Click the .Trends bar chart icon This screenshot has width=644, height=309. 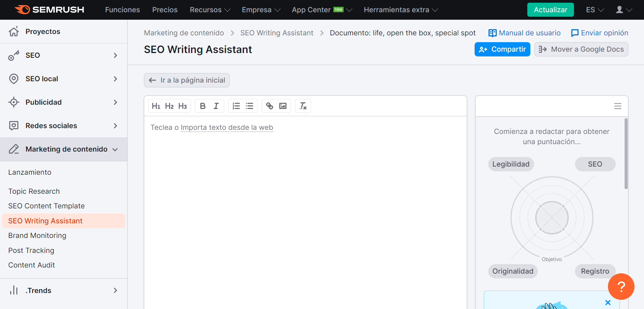(x=14, y=290)
